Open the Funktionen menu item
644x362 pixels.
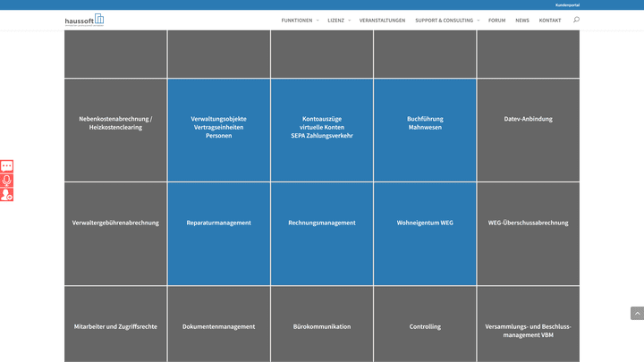pyautogui.click(x=297, y=20)
